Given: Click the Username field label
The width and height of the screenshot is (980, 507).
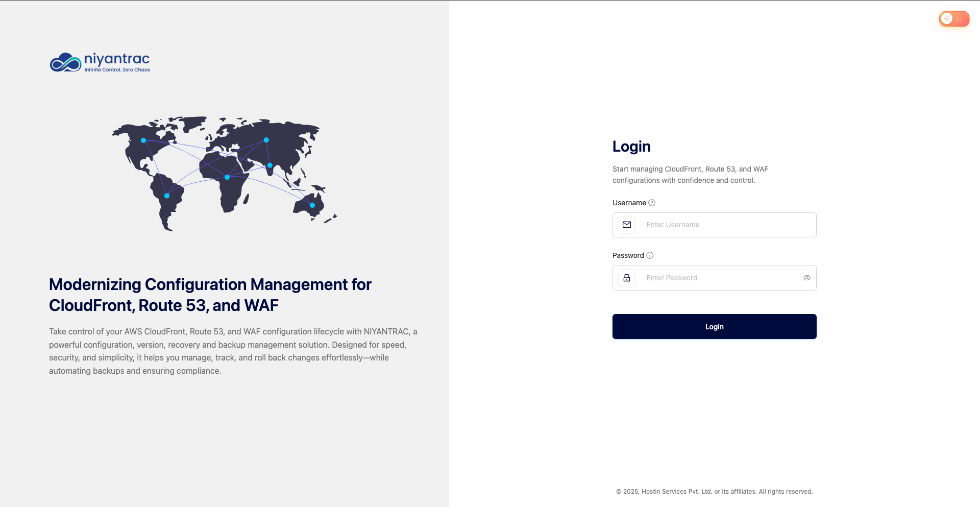Looking at the screenshot, I should (x=629, y=203).
